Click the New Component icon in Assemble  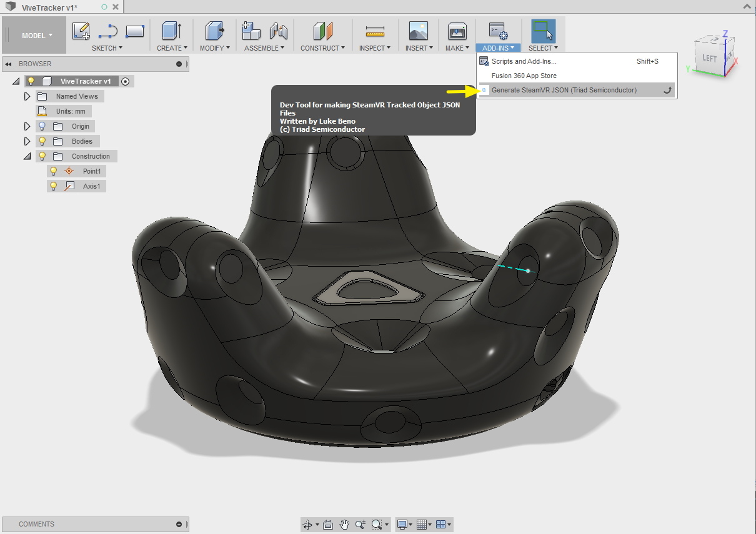(251, 31)
